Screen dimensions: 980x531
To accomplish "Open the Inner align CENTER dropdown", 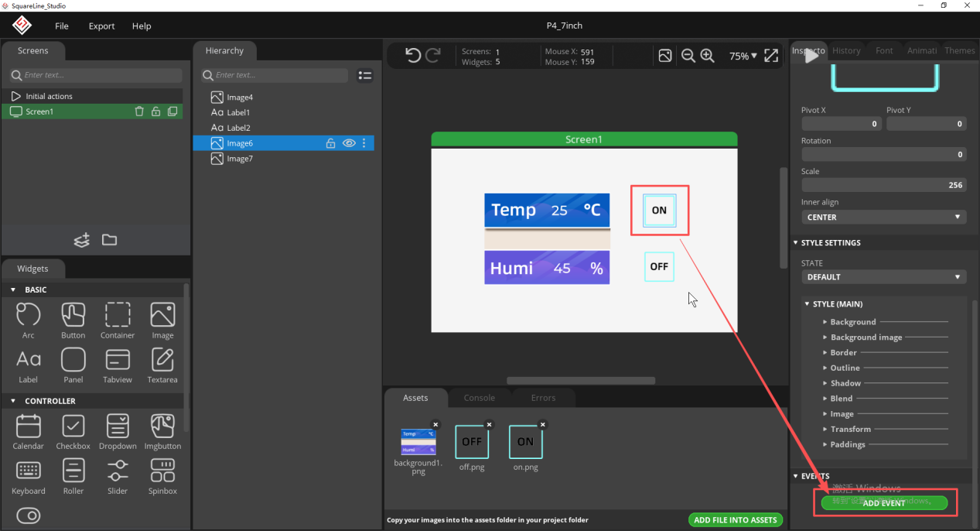I will (883, 218).
